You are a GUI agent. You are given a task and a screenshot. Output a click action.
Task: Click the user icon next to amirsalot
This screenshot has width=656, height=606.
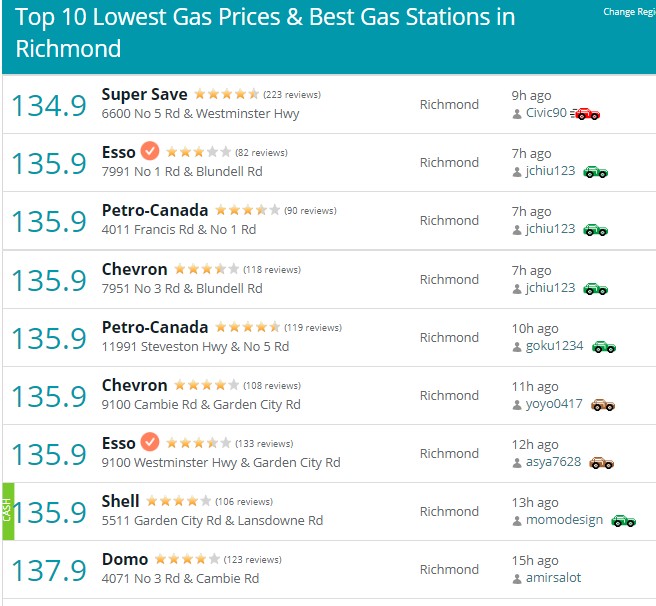(x=517, y=579)
